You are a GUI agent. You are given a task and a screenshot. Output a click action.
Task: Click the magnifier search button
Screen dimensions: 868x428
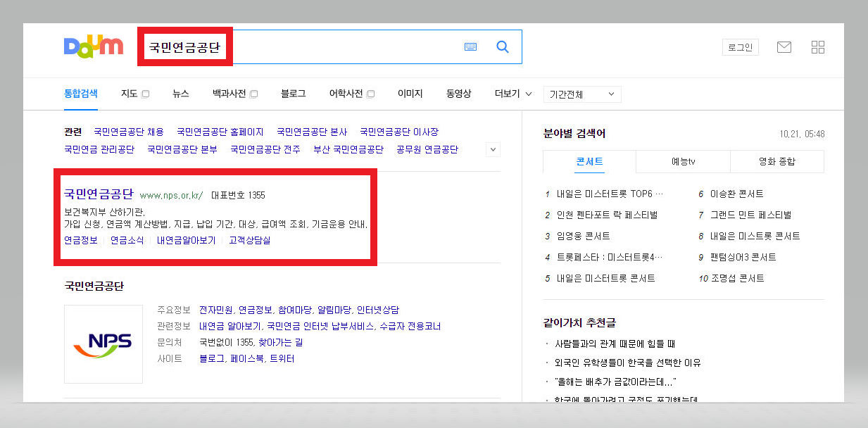[x=503, y=47]
